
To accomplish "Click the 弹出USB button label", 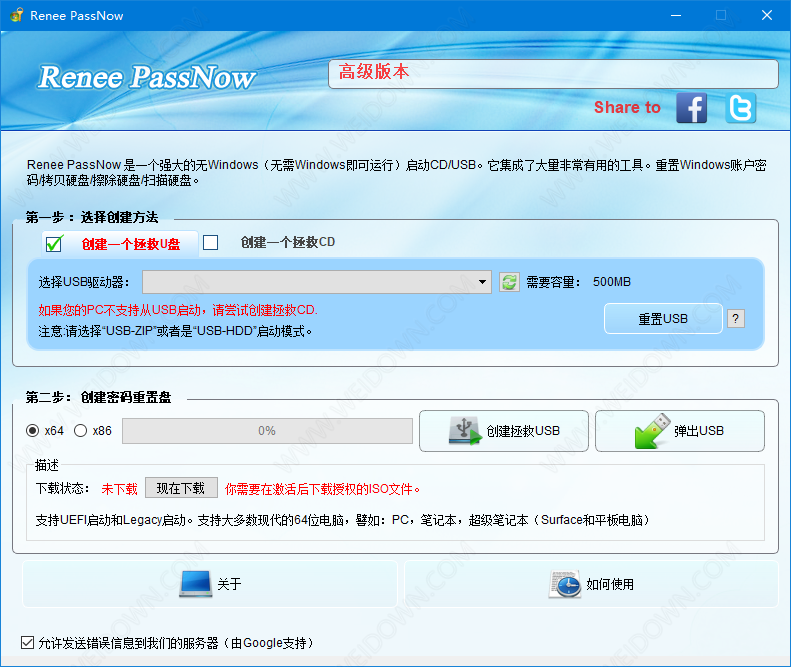I will (x=699, y=430).
